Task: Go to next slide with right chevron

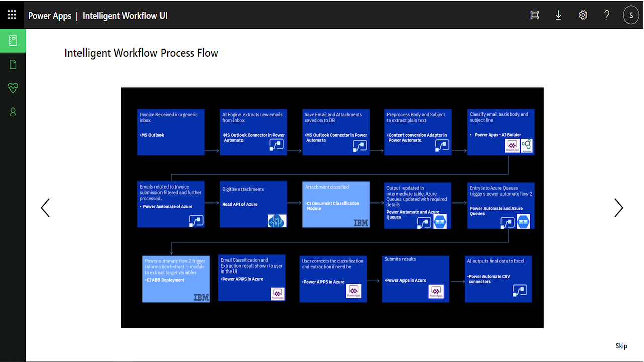Action: 619,208
